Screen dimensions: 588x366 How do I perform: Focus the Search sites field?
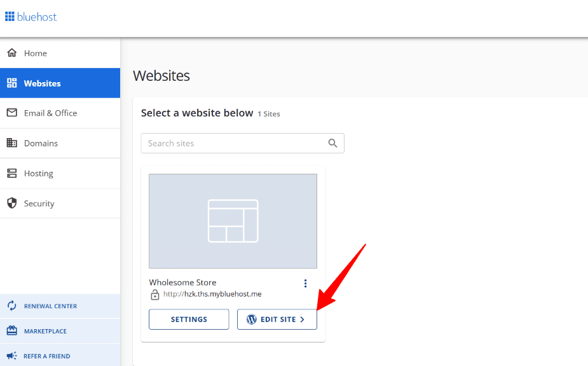point(242,143)
